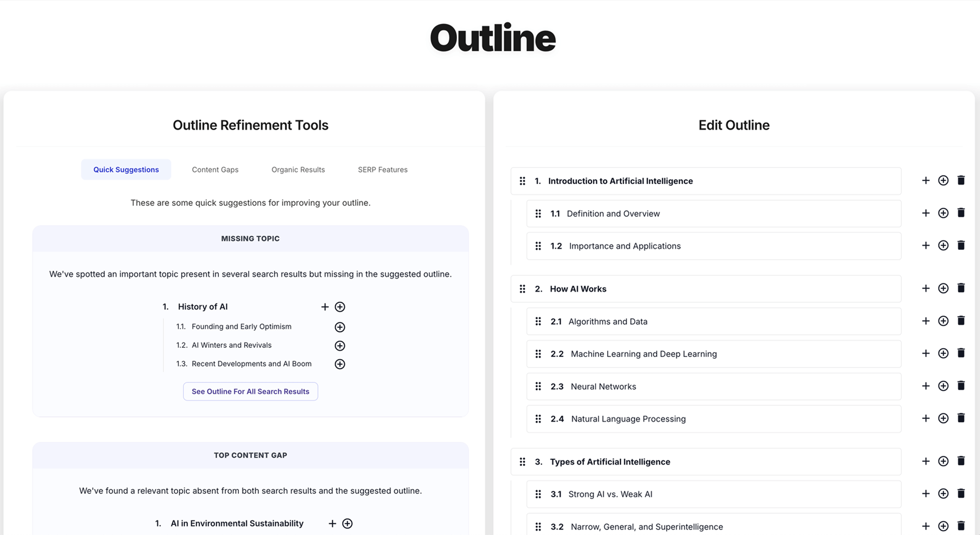Viewport: 980px width, 535px height.
Task: Add a subsection under Introduction to Artificial Intelligence
Action: pyautogui.click(x=943, y=180)
